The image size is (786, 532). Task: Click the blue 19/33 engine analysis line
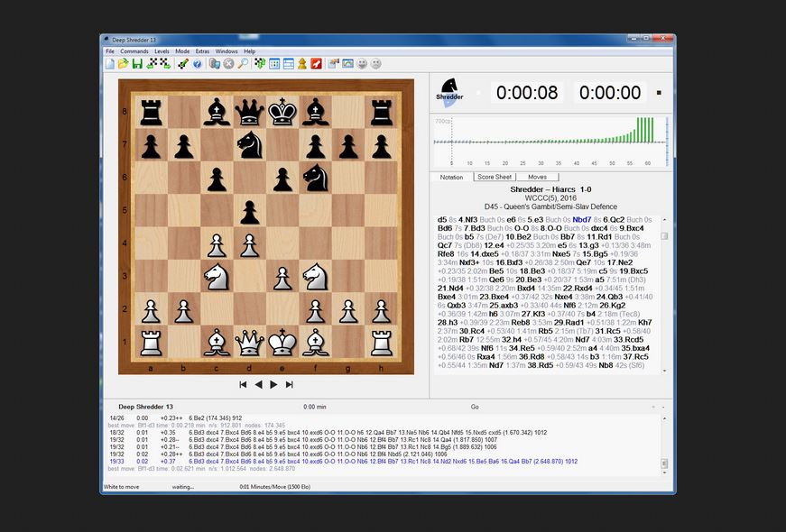click(x=344, y=462)
